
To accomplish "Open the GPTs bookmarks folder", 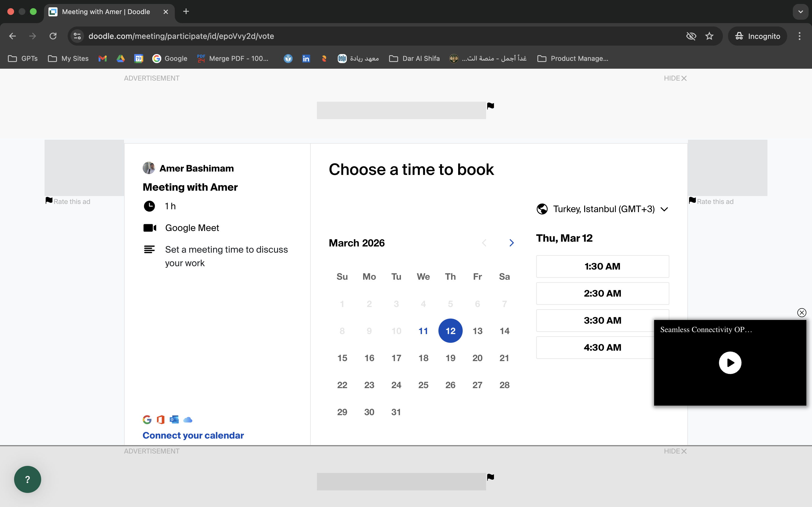I will click(23, 58).
